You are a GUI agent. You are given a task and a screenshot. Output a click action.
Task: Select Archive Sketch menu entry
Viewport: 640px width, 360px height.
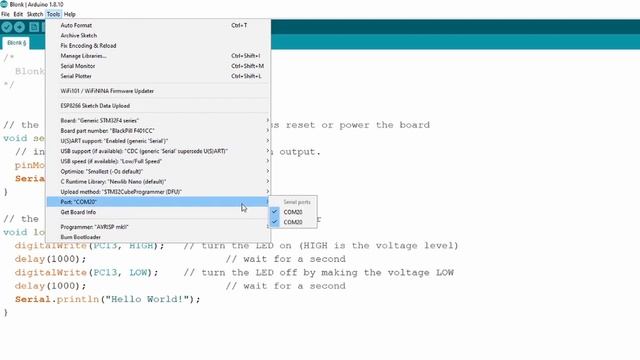(158, 36)
